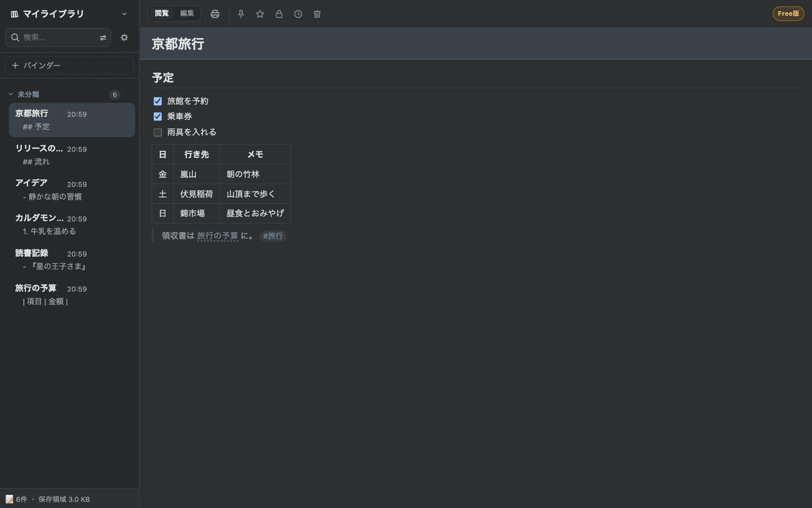812x508 pixels.
Task: Click the 未分類 count badge 6
Action: coord(115,95)
